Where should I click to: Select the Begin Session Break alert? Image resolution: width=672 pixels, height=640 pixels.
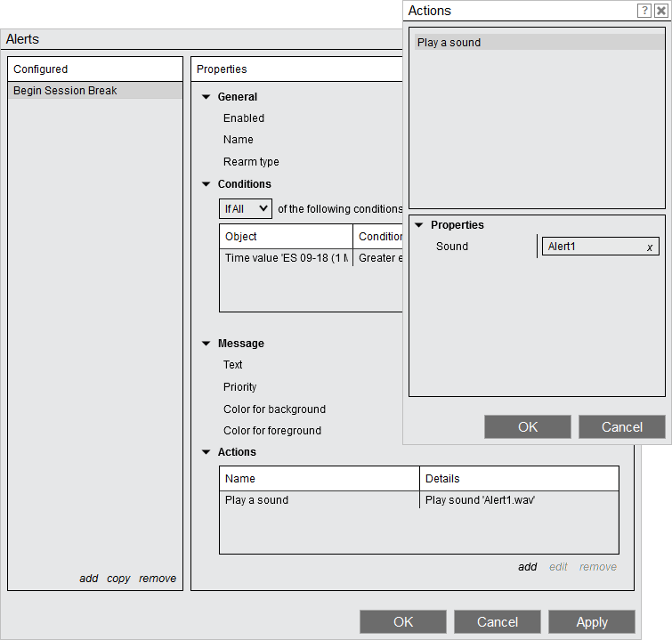(x=95, y=91)
